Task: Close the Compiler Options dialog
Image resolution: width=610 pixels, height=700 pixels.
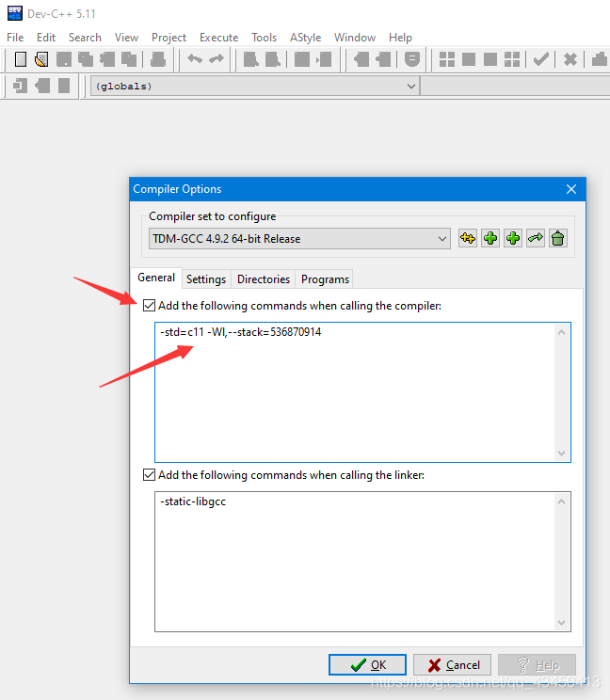Action: [x=571, y=189]
